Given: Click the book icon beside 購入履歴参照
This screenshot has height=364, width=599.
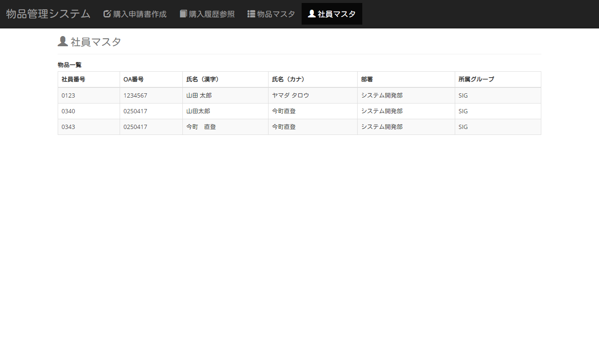Looking at the screenshot, I should tap(183, 14).
